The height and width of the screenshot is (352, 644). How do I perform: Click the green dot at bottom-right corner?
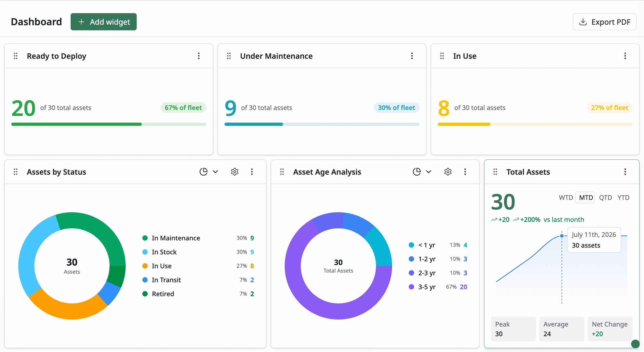pyautogui.click(x=635, y=344)
